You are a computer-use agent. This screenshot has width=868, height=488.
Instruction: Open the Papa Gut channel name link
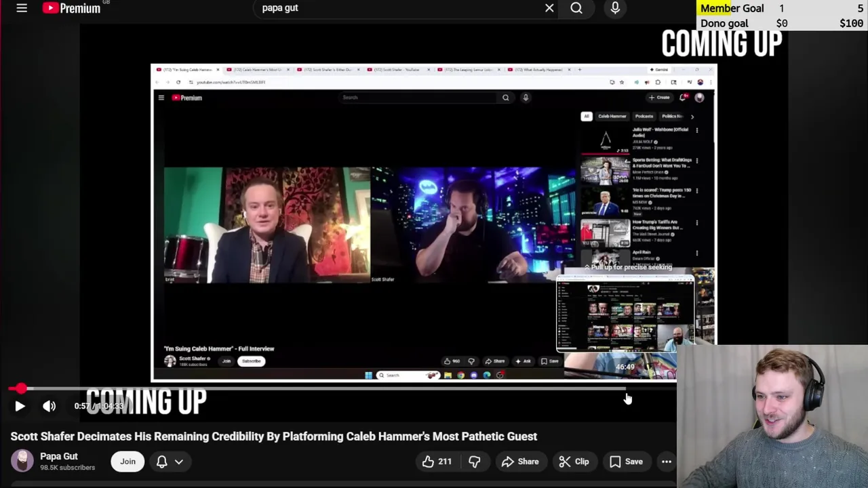click(59, 456)
